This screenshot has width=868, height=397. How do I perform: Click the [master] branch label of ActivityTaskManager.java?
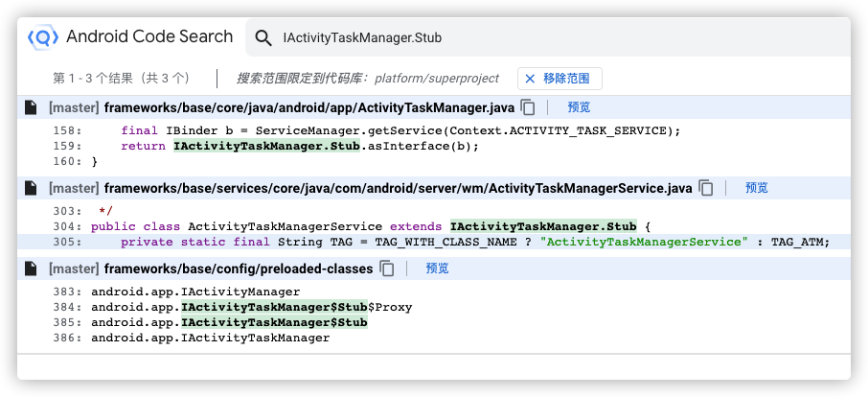tap(74, 107)
